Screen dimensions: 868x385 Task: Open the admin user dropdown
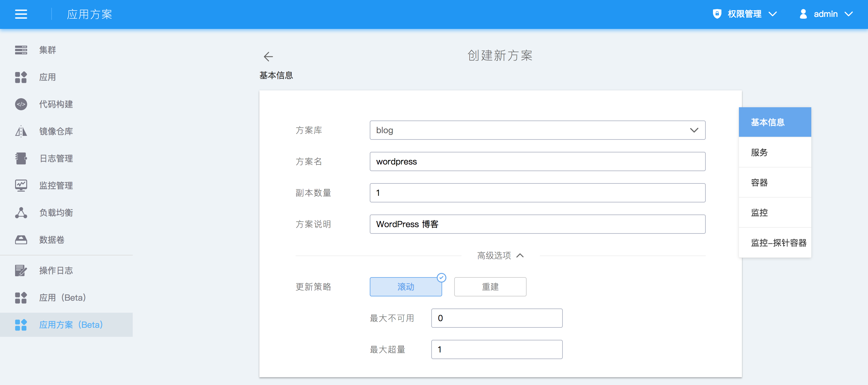tap(826, 14)
